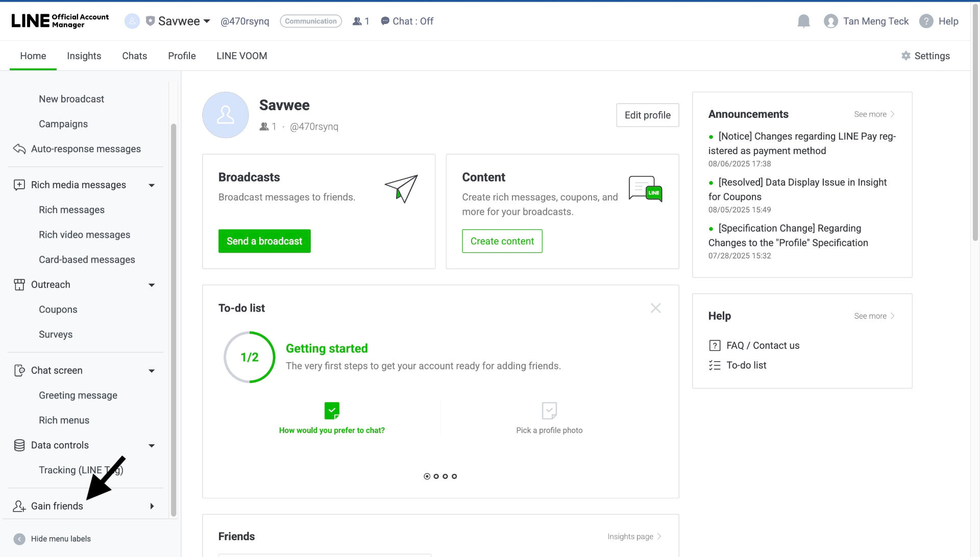980x557 pixels.
Task: Click the Chat Off speech bubble icon
Action: tap(385, 21)
